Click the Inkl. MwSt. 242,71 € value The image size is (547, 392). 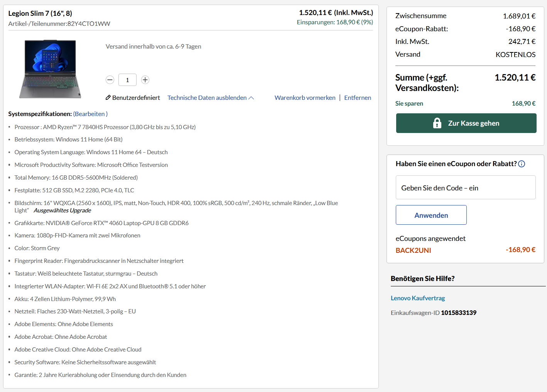pyautogui.click(x=522, y=41)
